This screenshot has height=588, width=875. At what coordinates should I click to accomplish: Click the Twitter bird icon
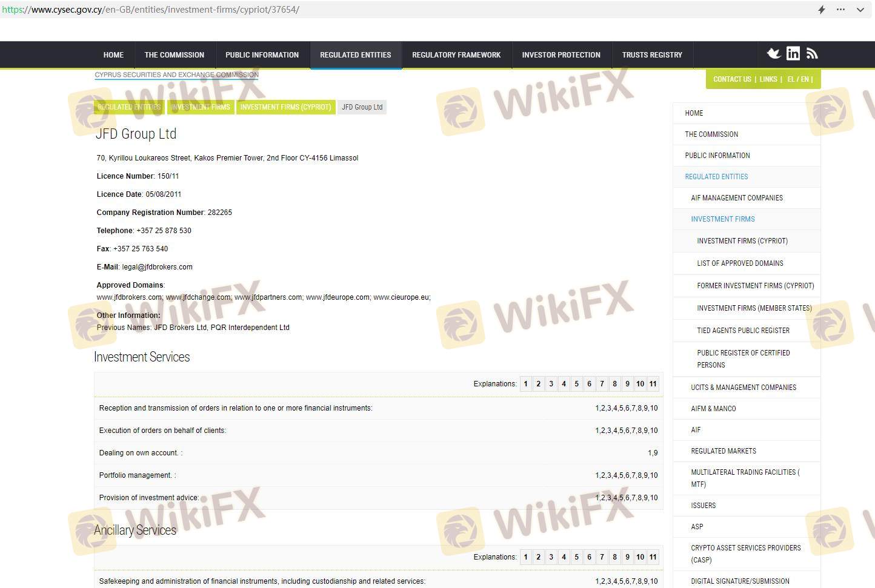pos(773,54)
